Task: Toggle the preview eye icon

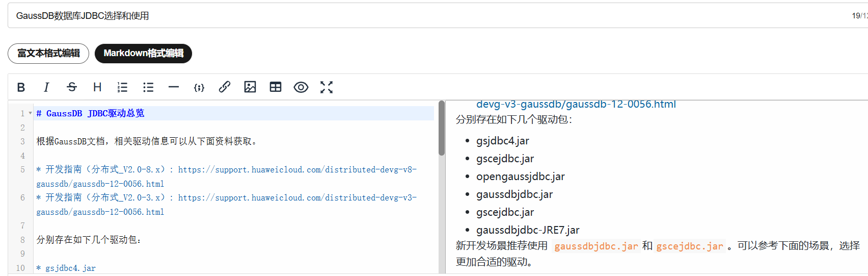Action: coord(301,87)
